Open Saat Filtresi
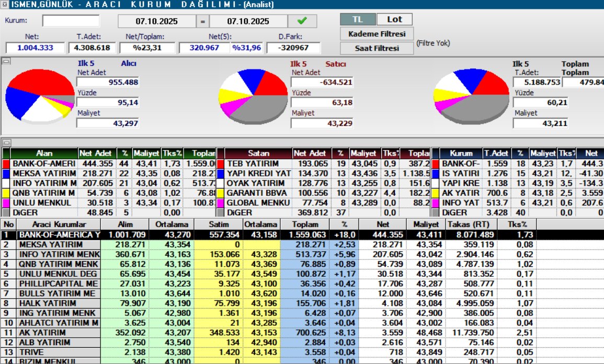Screen dimensions: 604x364 click(x=377, y=48)
